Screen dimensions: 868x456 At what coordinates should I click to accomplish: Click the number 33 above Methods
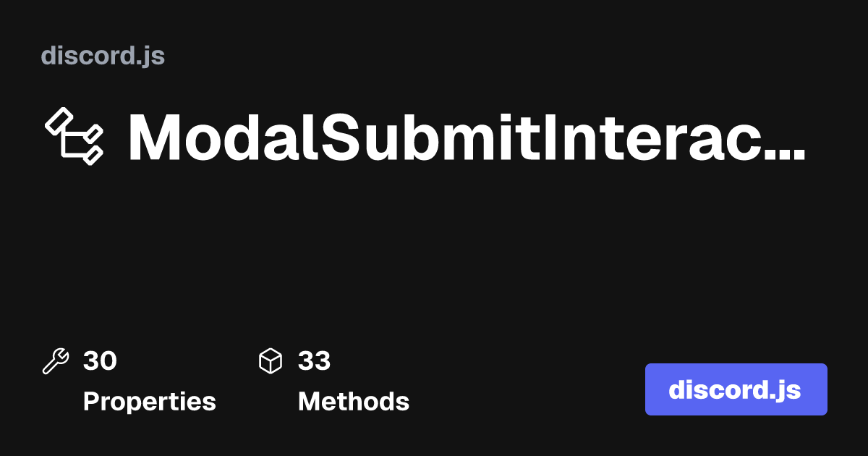pos(315,360)
